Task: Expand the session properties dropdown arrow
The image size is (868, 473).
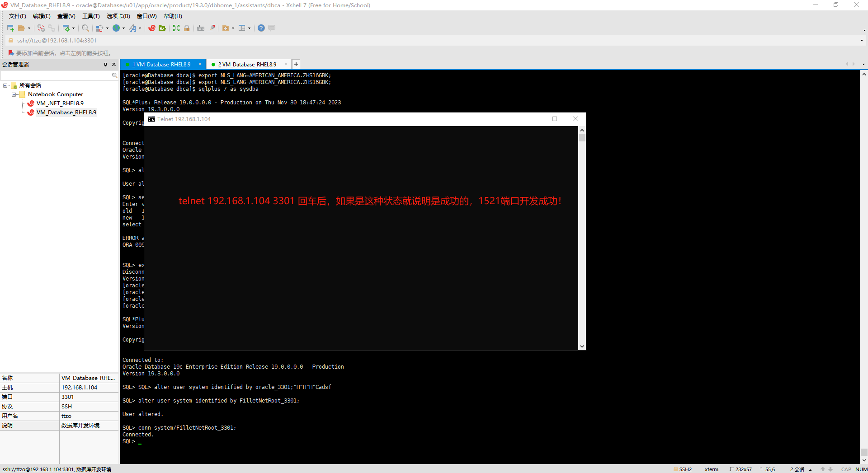Action: [73, 28]
